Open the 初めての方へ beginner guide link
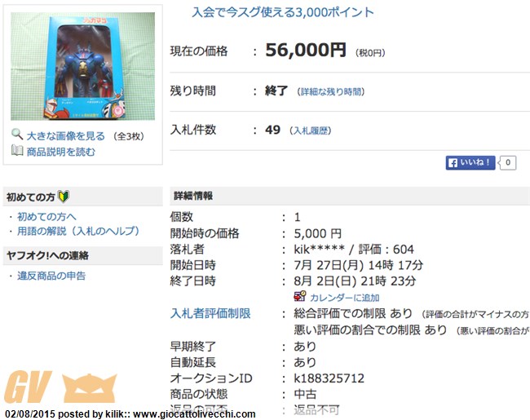The height and width of the screenshot is (420, 530). (x=46, y=216)
